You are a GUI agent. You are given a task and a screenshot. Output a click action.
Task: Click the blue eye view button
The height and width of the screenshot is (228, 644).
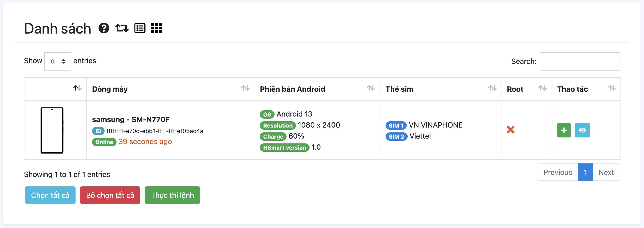pos(582,130)
